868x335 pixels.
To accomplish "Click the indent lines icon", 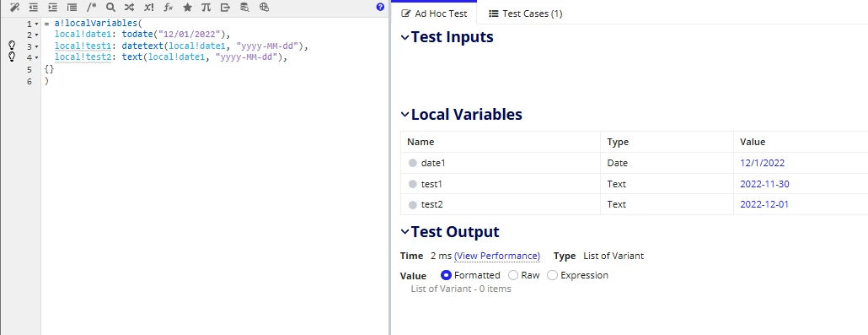I will coord(52,8).
